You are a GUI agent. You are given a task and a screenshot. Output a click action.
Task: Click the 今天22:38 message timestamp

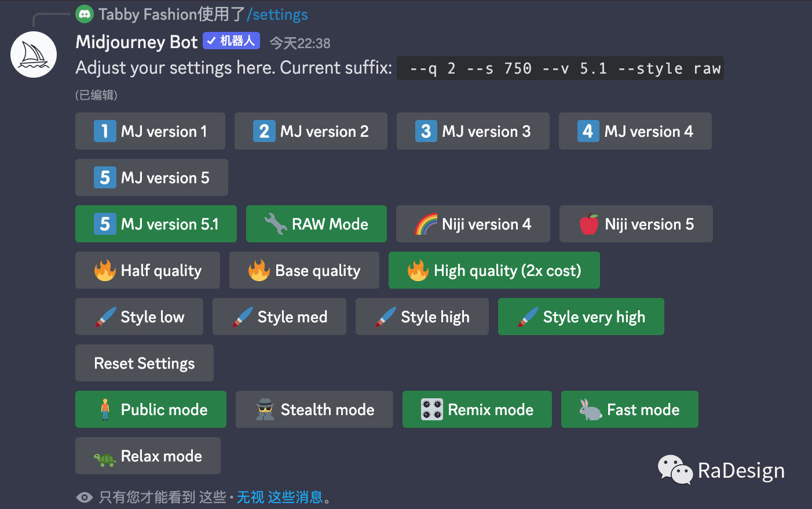pyautogui.click(x=300, y=43)
